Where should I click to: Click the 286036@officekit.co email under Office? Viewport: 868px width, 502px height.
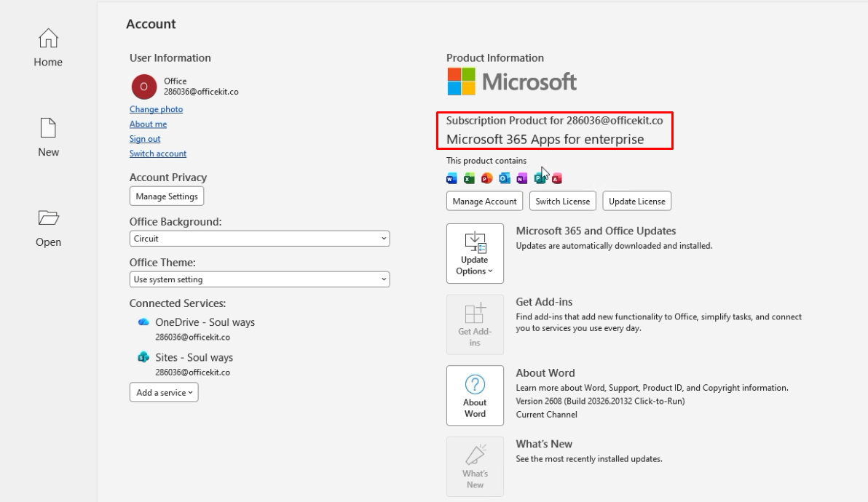click(x=201, y=92)
